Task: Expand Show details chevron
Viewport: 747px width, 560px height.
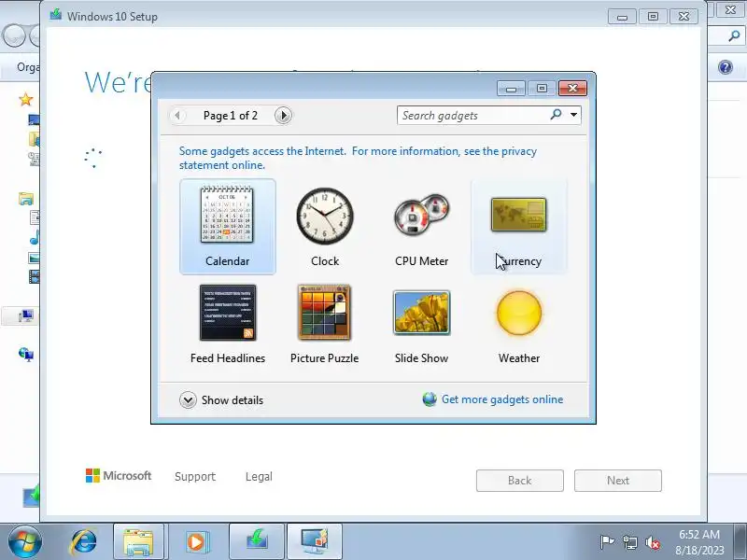Action: (x=188, y=400)
